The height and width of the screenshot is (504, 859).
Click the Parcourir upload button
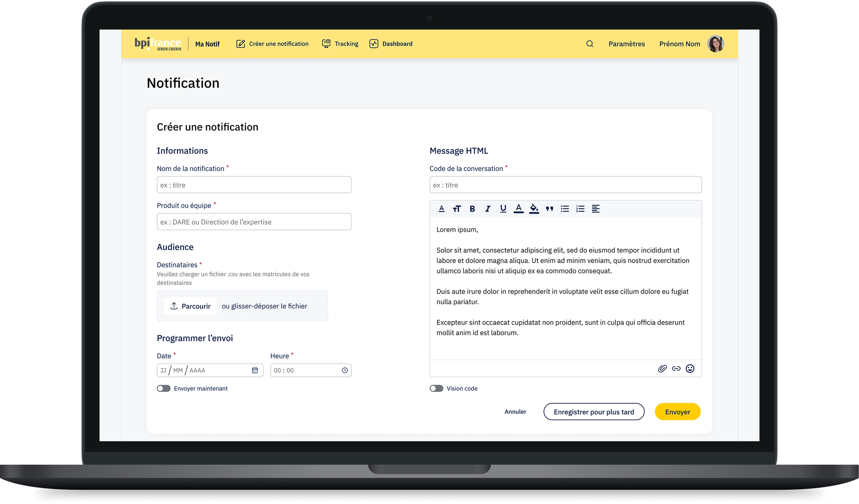pos(190,306)
